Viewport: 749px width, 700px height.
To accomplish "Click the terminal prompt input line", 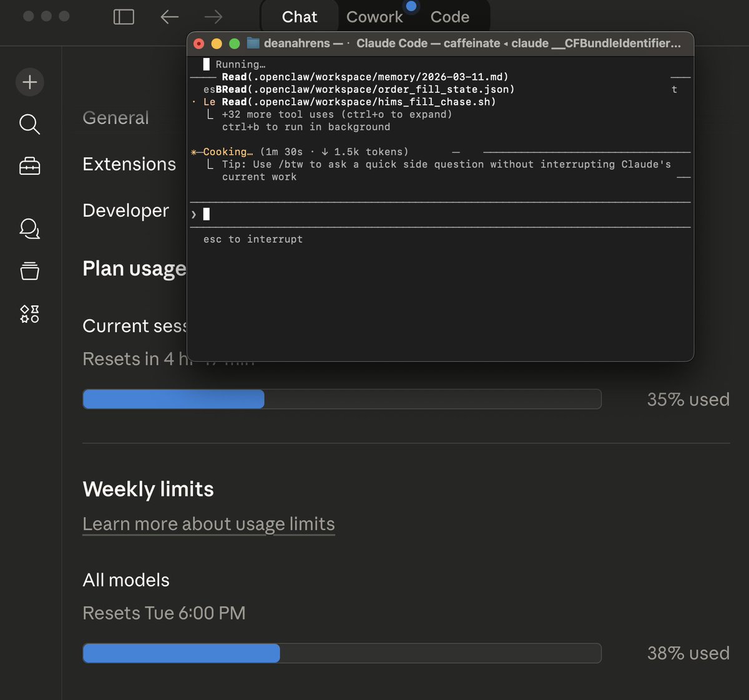I will click(441, 214).
